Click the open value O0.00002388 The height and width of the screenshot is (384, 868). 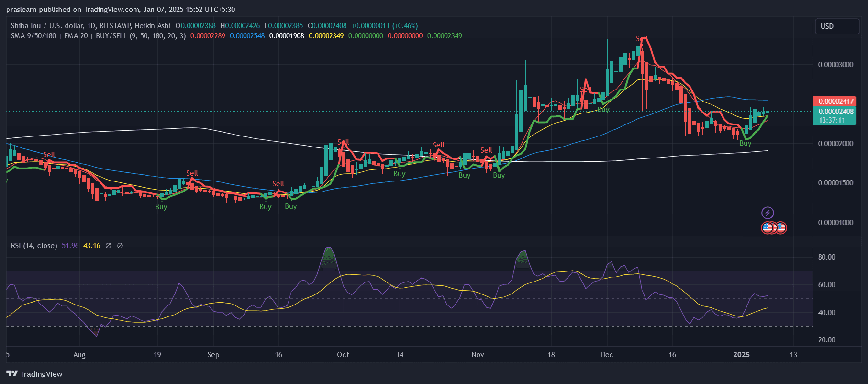point(196,26)
